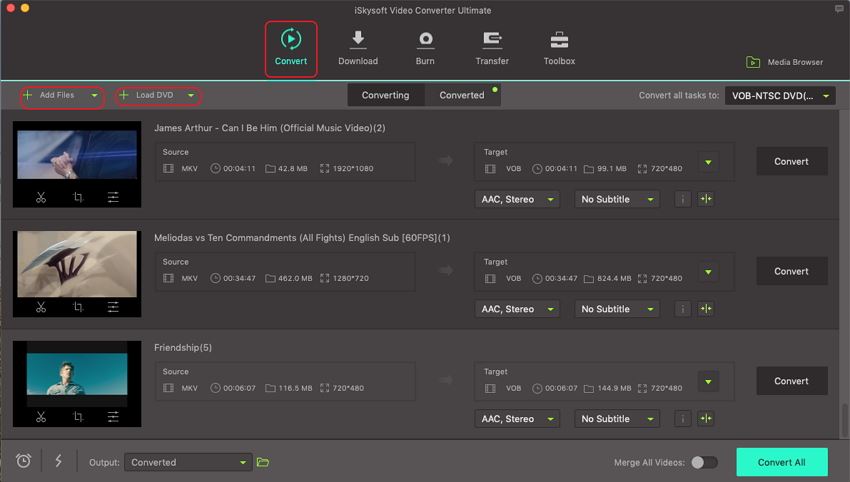
Task: Expand the Load DVD dropdown arrow
Action: 191,96
